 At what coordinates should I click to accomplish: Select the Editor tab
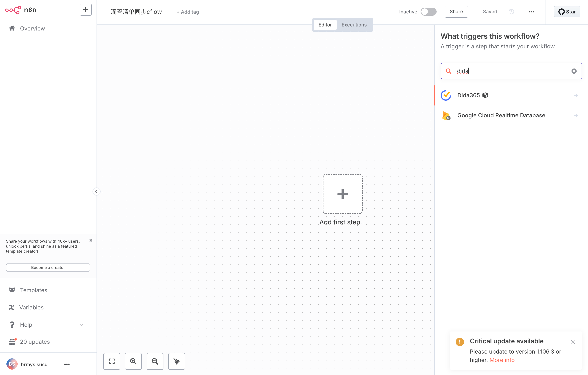(x=325, y=25)
